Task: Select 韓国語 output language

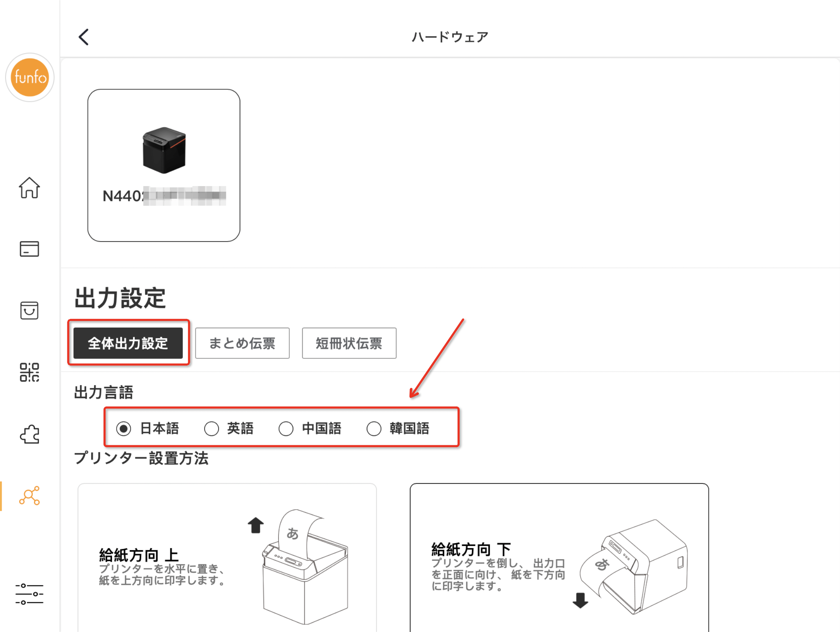Action: [398, 428]
